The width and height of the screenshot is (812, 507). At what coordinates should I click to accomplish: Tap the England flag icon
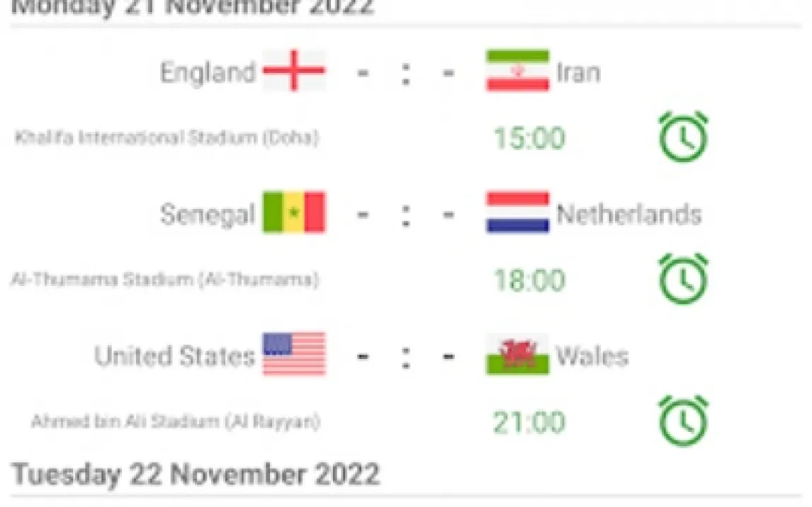click(294, 71)
